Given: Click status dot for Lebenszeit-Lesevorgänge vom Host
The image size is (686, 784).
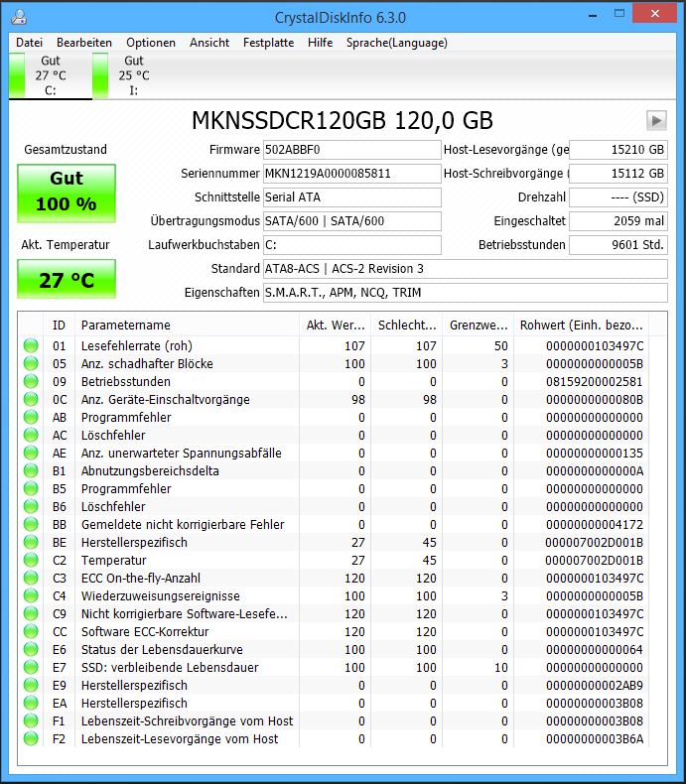Looking at the screenshot, I should (31, 739).
